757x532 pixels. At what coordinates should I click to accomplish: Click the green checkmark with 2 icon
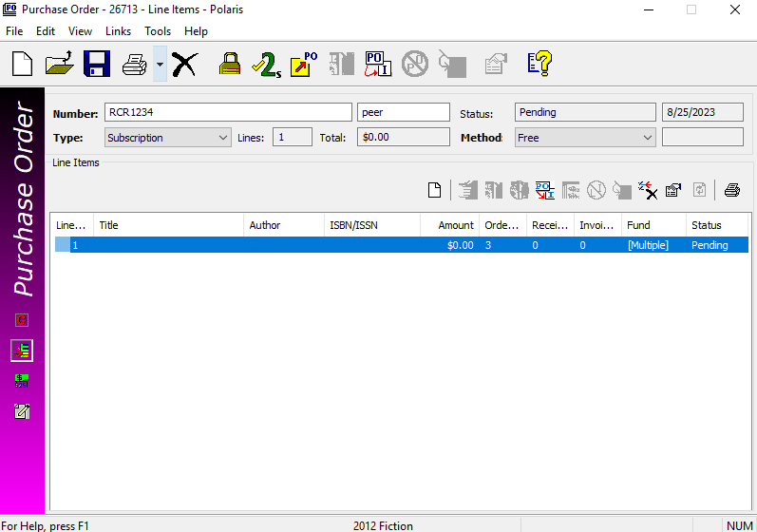[x=267, y=64]
